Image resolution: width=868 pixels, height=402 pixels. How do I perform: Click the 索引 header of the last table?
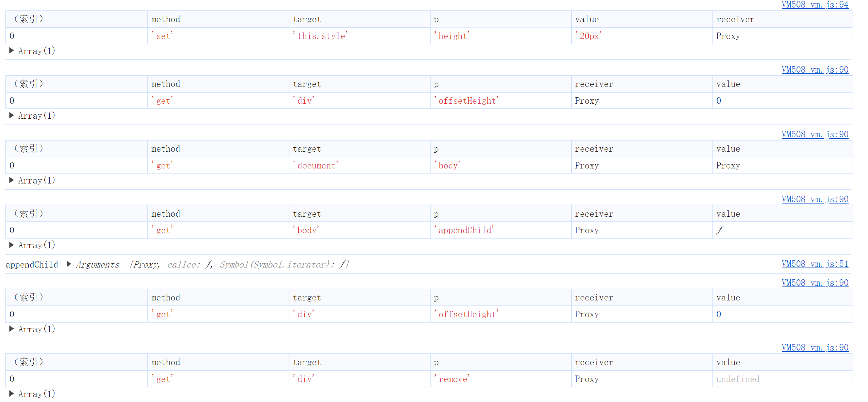29,362
